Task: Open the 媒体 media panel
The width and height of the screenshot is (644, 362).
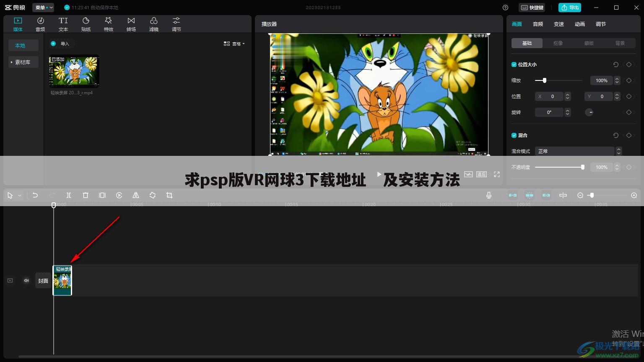Action: pos(18,24)
